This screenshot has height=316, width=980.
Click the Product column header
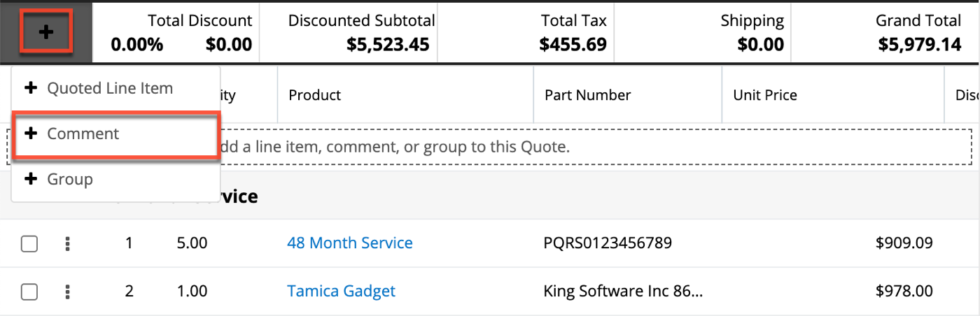315,95
